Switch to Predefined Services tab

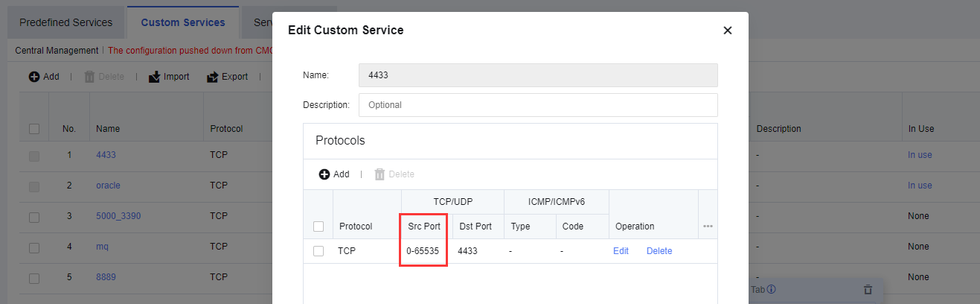click(65, 22)
